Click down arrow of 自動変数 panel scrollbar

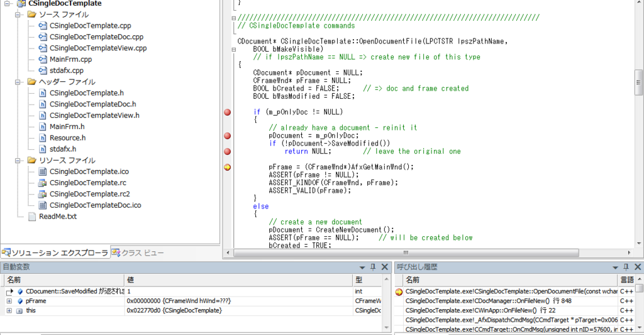(387, 327)
